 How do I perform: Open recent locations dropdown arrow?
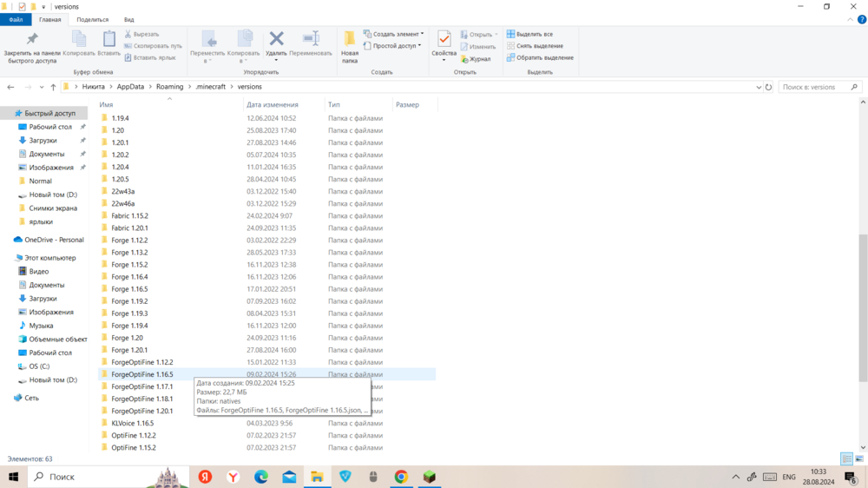42,87
